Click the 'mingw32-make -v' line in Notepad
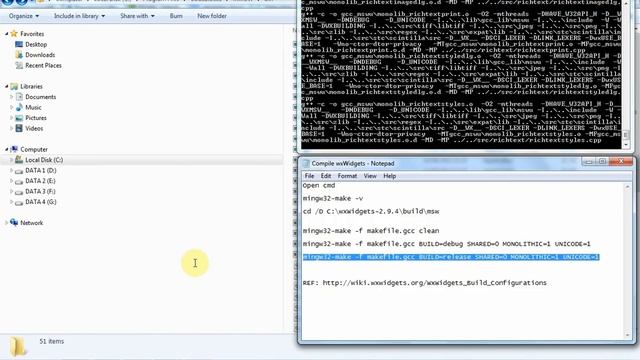The width and height of the screenshot is (640, 360). [333, 198]
